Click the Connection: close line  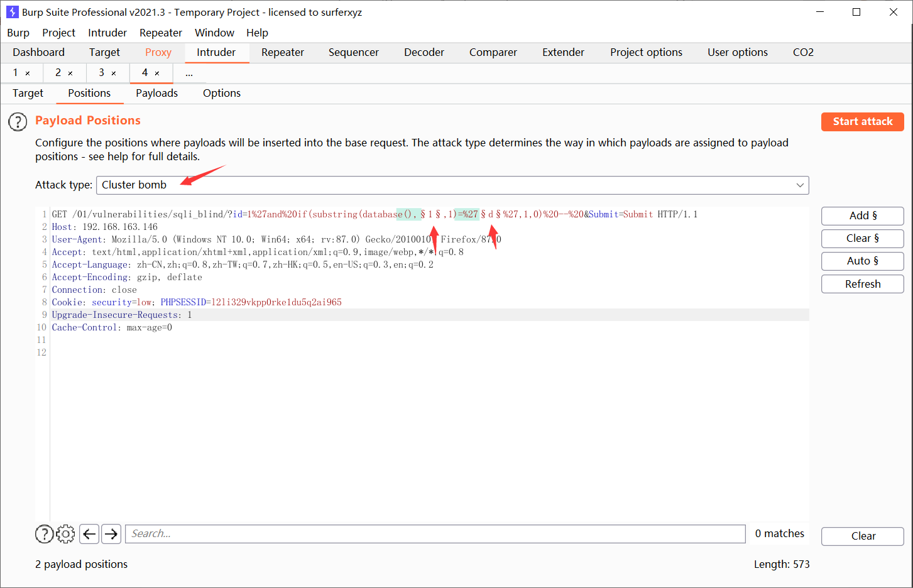pos(94,290)
